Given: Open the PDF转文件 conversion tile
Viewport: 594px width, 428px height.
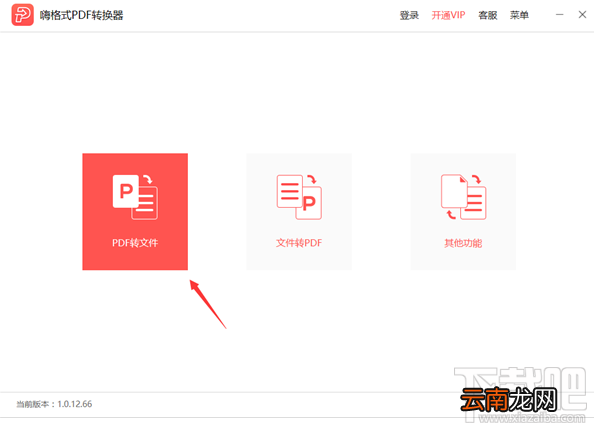Looking at the screenshot, I should pos(135,211).
